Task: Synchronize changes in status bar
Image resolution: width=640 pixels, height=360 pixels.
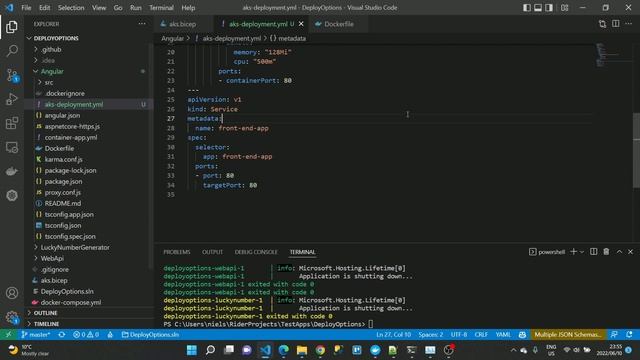Action: 62,335
